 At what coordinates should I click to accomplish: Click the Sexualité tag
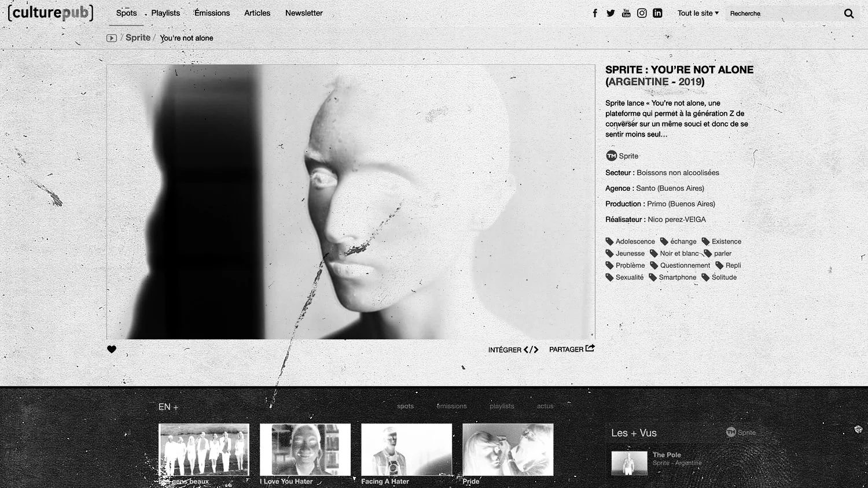624,278
